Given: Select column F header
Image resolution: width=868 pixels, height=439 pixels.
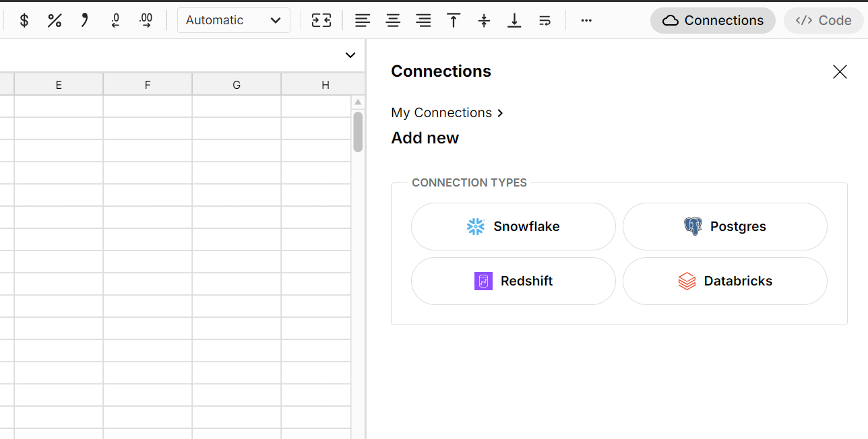Looking at the screenshot, I should 148,85.
